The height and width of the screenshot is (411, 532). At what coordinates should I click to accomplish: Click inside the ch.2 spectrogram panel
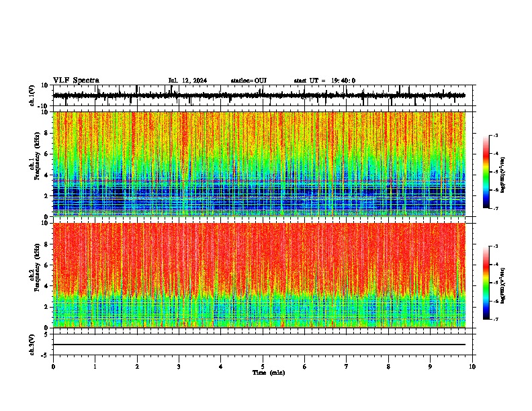pyautogui.click(x=259, y=275)
